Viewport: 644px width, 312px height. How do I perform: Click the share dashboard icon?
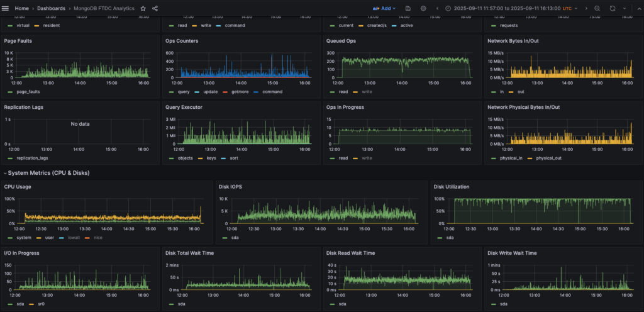[155, 8]
